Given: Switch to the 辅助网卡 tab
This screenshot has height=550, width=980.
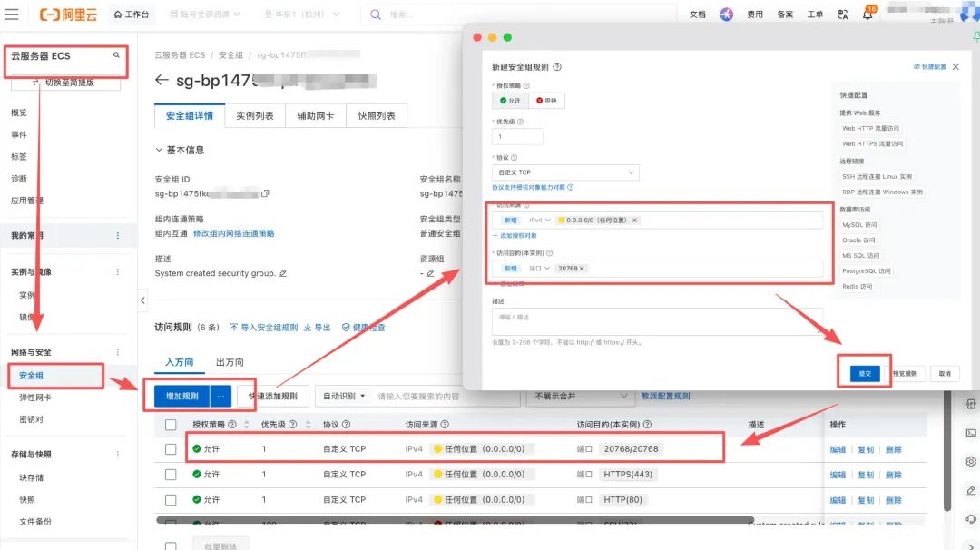Looking at the screenshot, I should click(x=316, y=115).
